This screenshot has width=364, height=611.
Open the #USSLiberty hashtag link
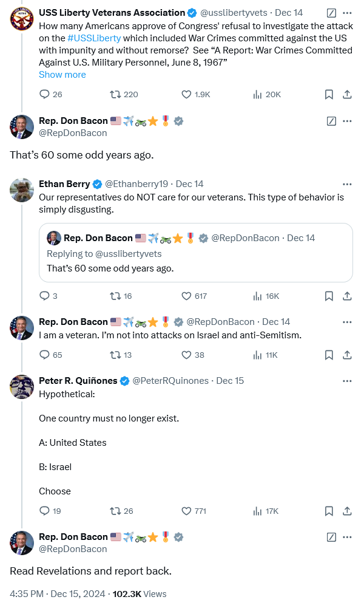94,38
